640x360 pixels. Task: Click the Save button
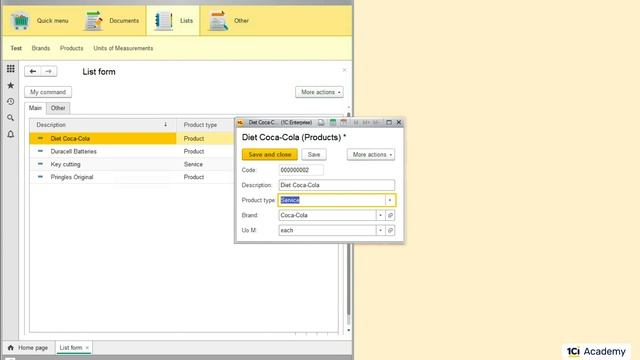[x=314, y=155]
